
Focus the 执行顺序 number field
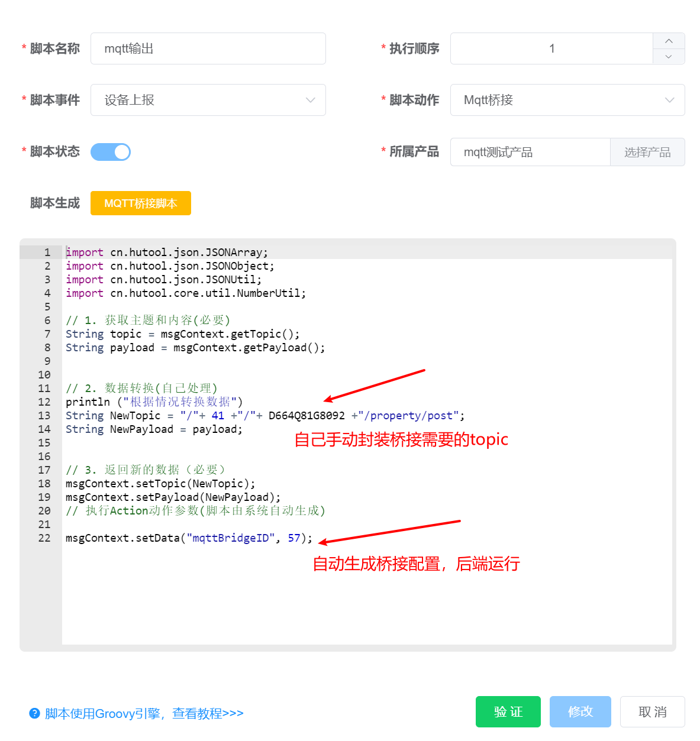click(x=551, y=48)
